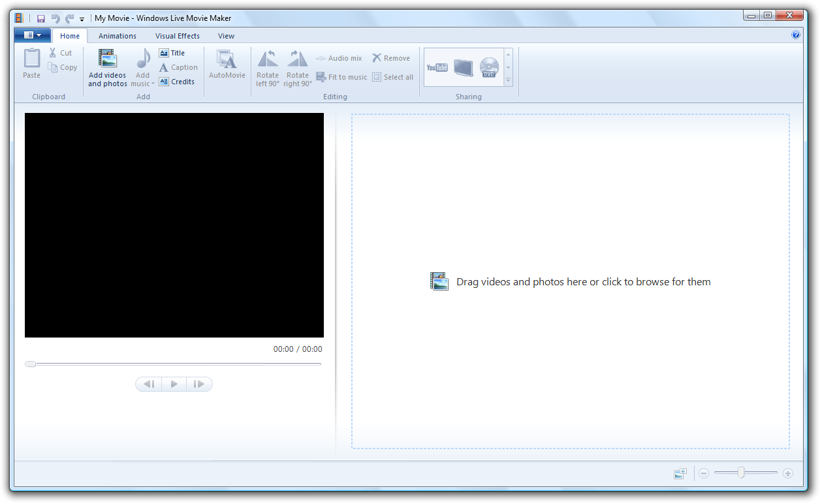Rotate left 90° icon
Image resolution: width=820 pixels, height=504 pixels.
268,59
